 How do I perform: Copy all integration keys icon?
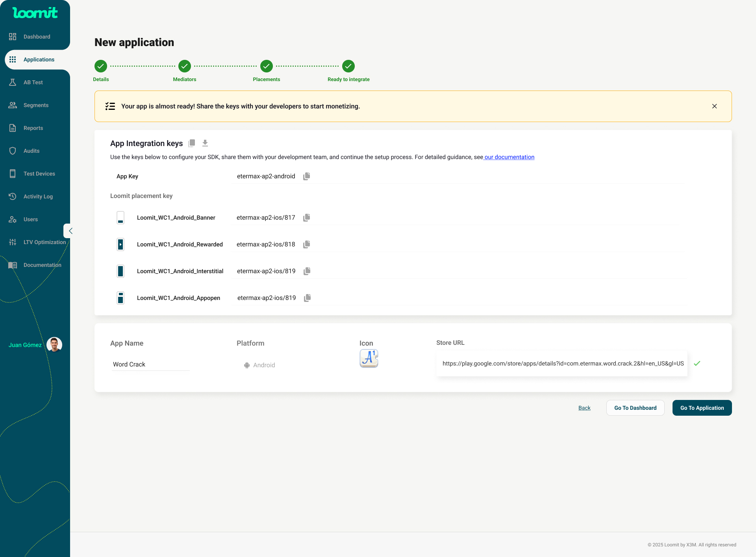192,143
